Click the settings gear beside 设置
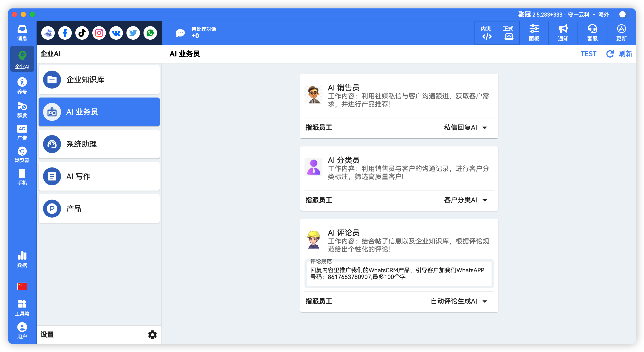This screenshot has height=352, width=644. 152,335
